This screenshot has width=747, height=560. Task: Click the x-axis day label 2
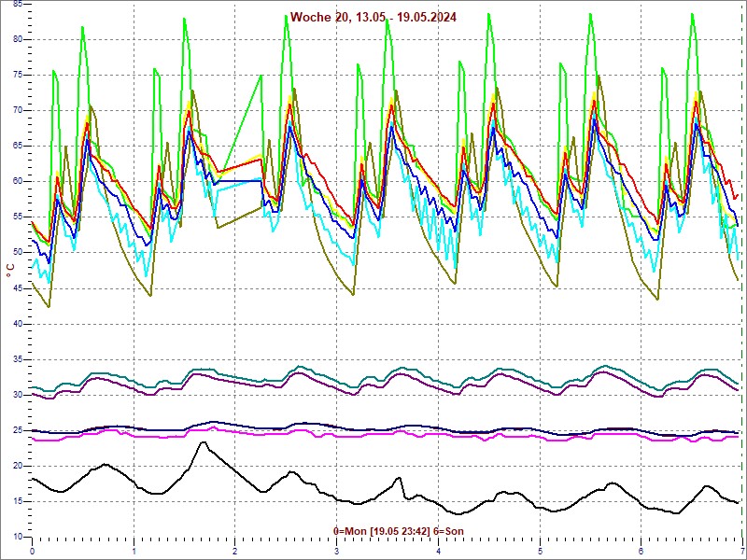click(235, 552)
